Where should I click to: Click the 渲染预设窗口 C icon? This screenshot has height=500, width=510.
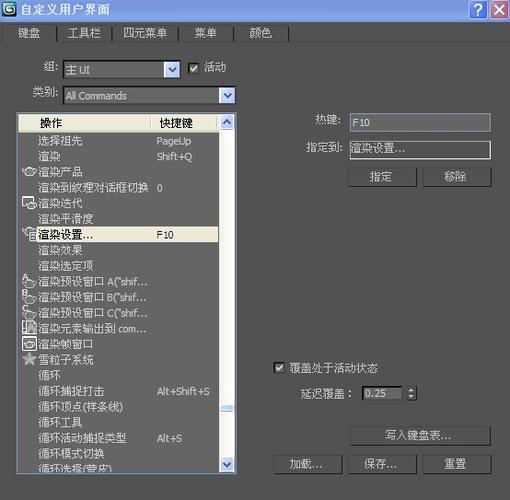29,312
